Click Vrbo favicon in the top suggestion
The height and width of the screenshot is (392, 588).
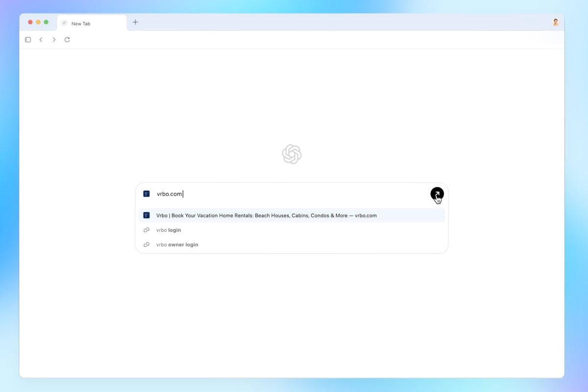pos(147,216)
